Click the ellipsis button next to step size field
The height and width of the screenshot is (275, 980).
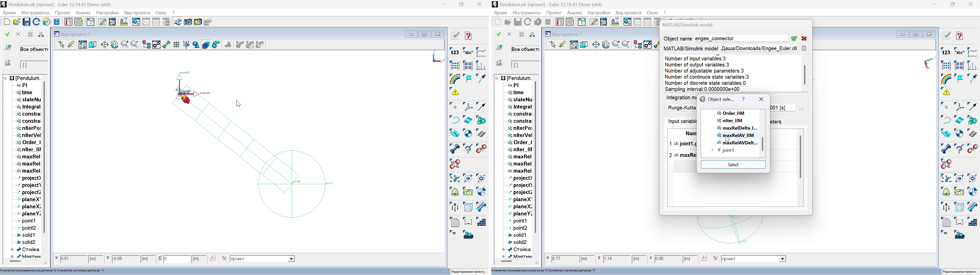[801, 109]
